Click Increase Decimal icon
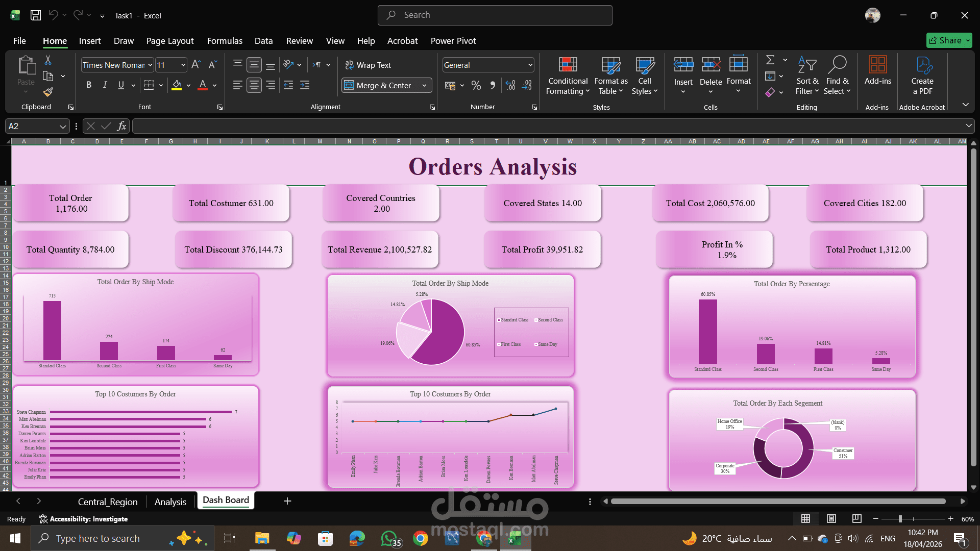Image resolution: width=980 pixels, height=551 pixels. coord(510,86)
